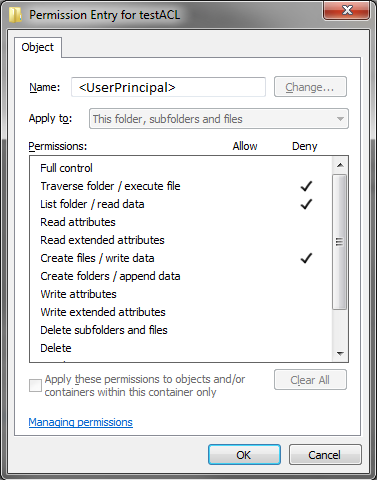Select the Full control permission row
The image size is (377, 480).
(x=181, y=168)
